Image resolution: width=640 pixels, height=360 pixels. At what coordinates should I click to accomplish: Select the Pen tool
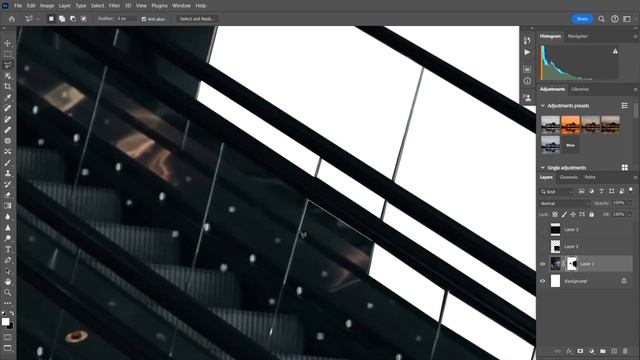point(7,260)
